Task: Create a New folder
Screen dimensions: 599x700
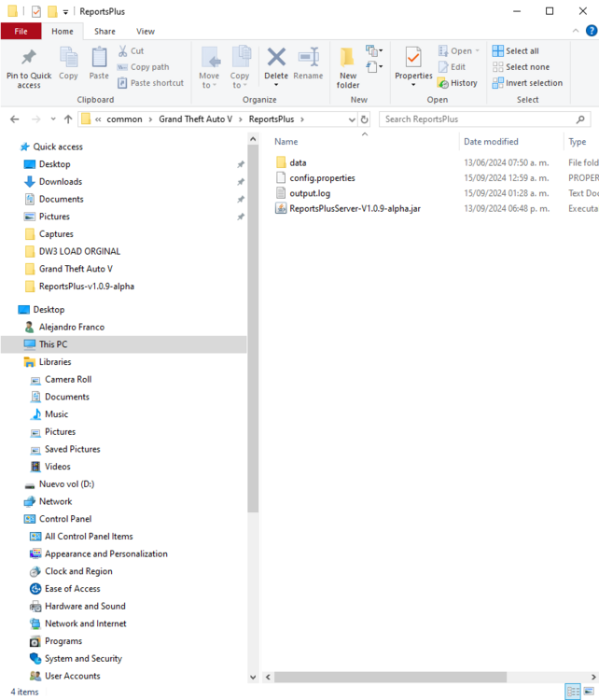Action: pyautogui.click(x=348, y=67)
